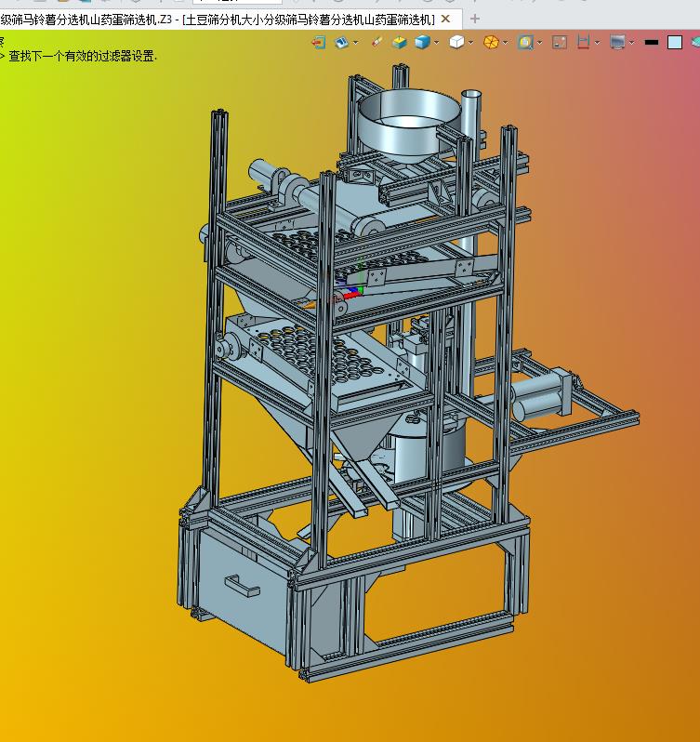This screenshot has height=742, width=700.
Task: Add a new tab with plus button
Action: point(475,19)
